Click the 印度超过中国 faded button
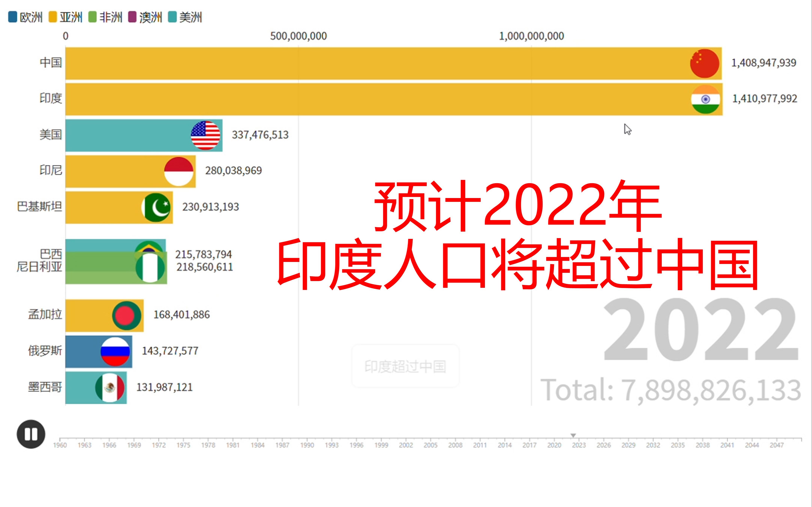 [405, 366]
